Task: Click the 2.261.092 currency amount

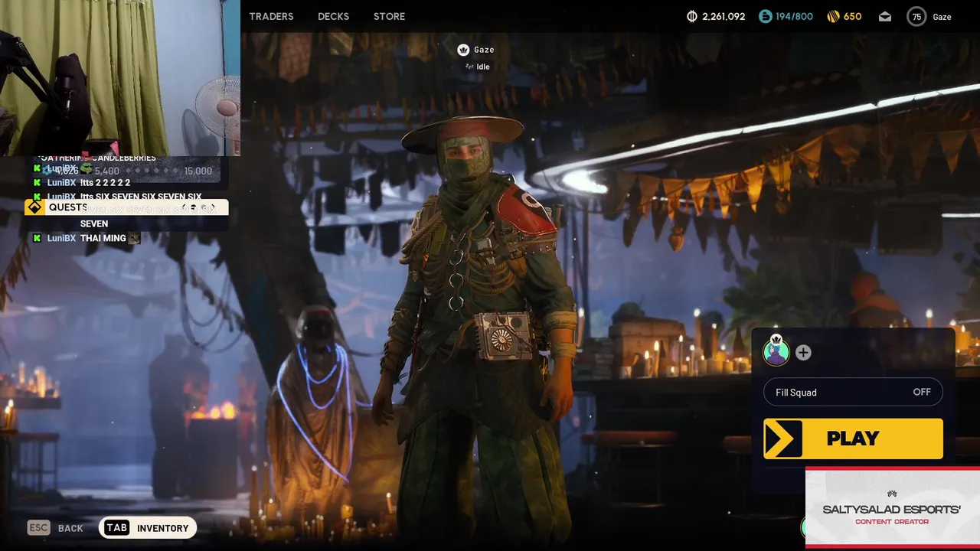Action: (x=724, y=16)
